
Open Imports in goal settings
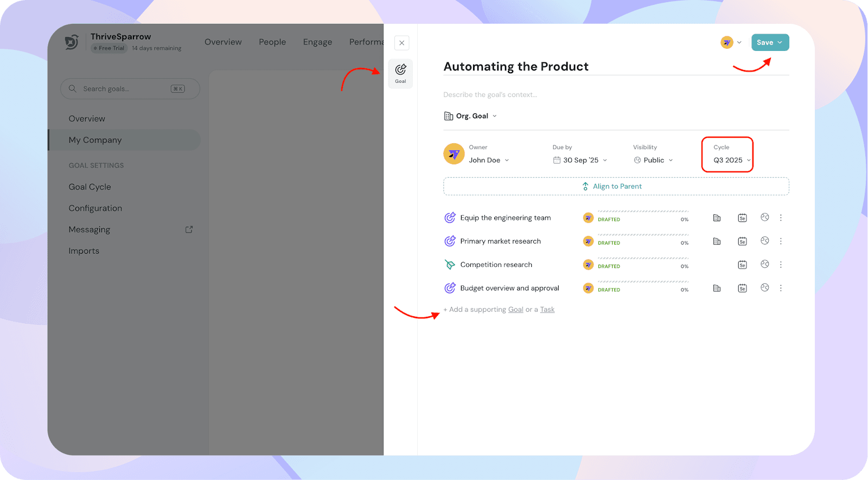click(84, 251)
